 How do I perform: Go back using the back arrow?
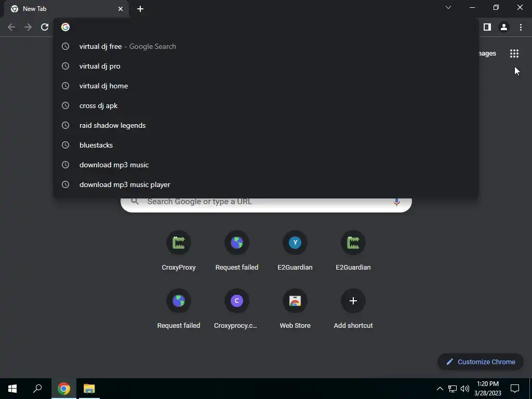11,27
